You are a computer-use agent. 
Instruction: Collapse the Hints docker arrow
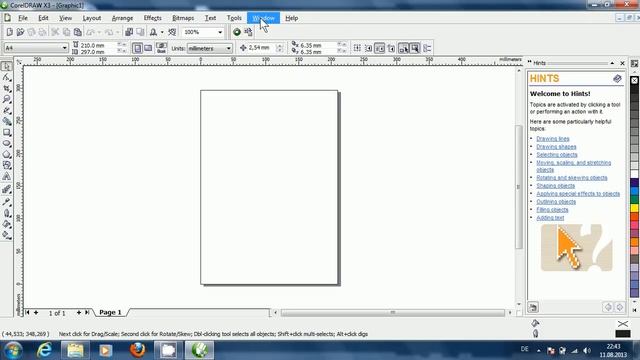tap(612, 63)
